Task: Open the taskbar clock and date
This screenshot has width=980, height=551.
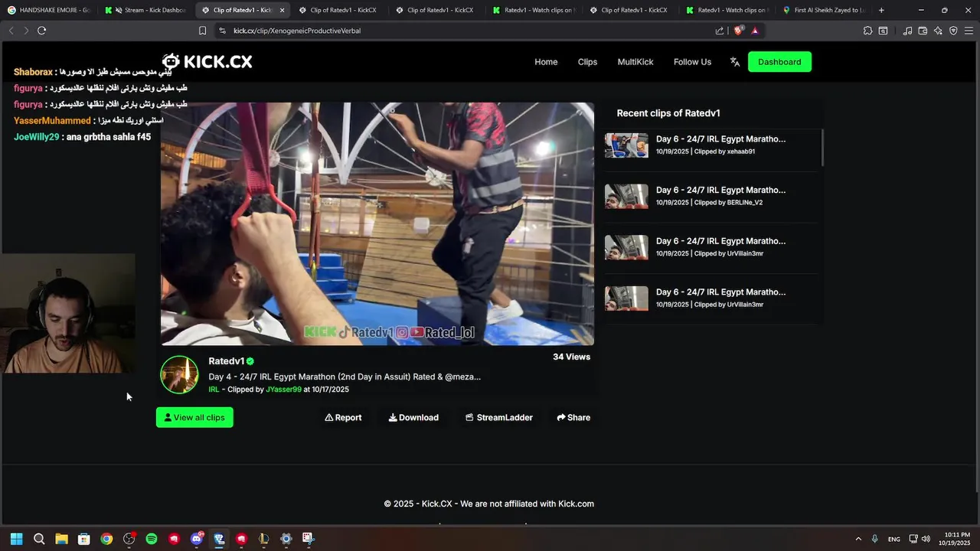Action: coord(957,539)
